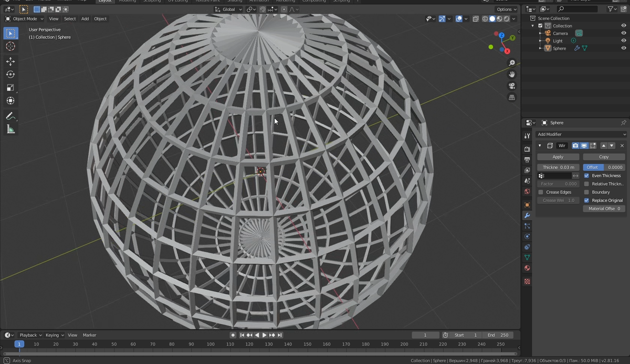Open the timeline View menu

pos(72,335)
